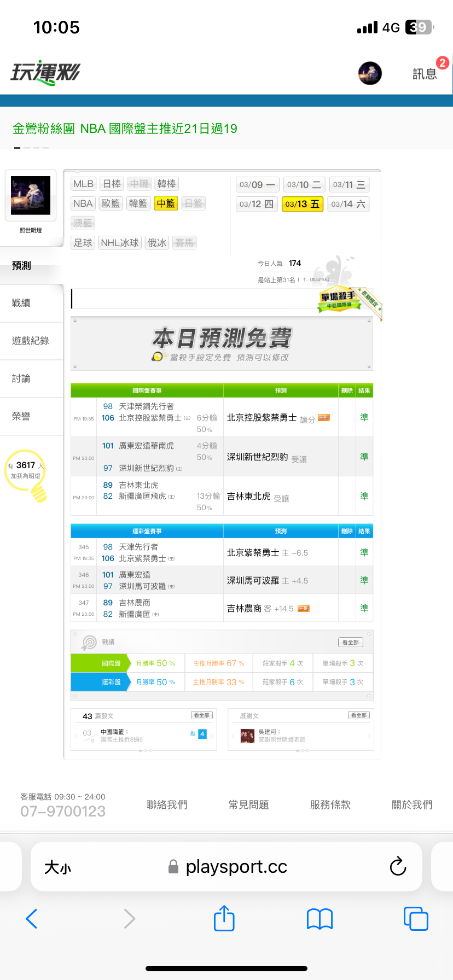Click the 加我為明燈 lightbulb icon
Viewport: 453px width, 980px height.
pos(26,475)
